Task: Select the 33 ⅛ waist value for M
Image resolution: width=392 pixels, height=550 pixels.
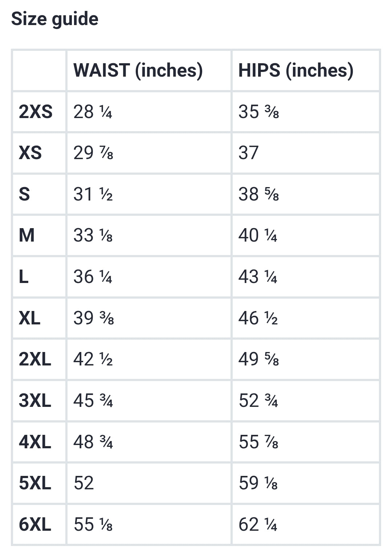Action: pos(93,235)
